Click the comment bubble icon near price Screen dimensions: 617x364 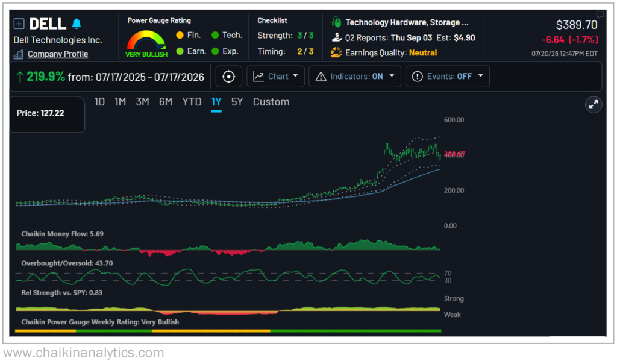(600, 14)
